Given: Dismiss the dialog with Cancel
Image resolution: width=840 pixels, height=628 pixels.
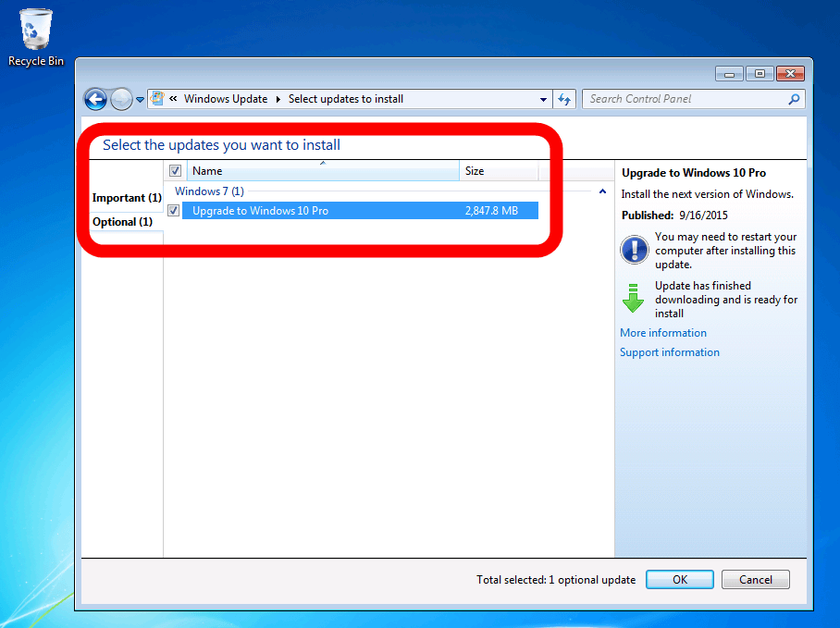Looking at the screenshot, I should (x=756, y=579).
